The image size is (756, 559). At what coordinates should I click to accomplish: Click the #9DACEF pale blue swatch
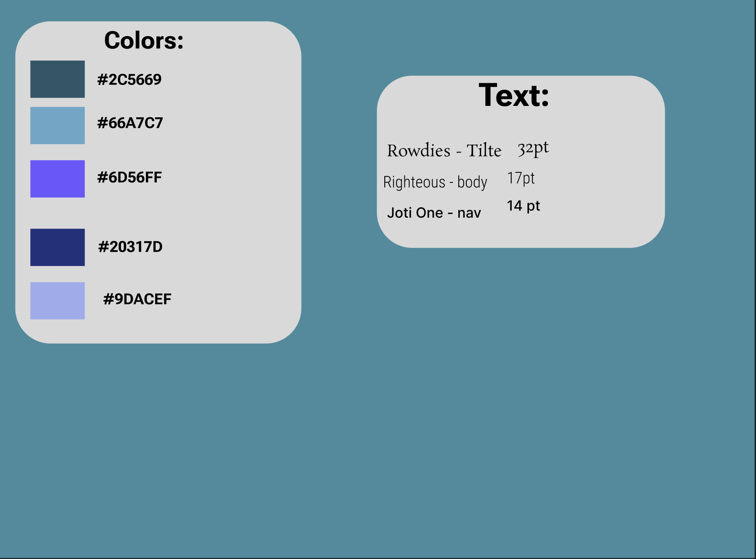click(57, 300)
